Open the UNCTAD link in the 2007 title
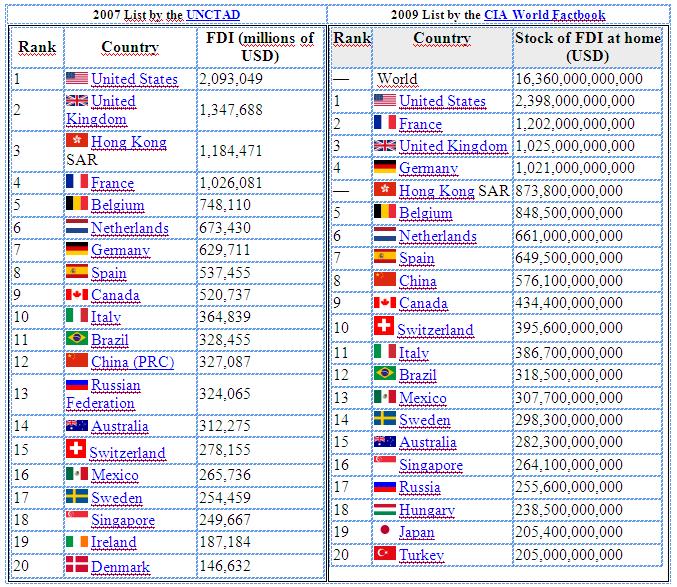This screenshot has height=587, width=677. tap(213, 15)
